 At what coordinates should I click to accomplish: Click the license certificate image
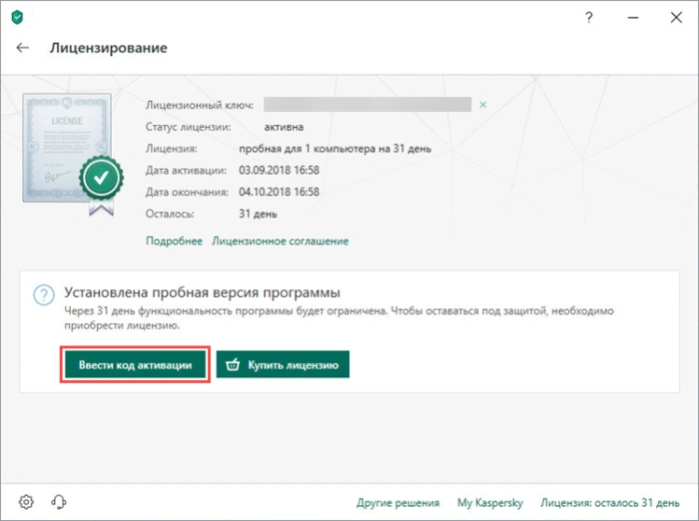[x=73, y=154]
